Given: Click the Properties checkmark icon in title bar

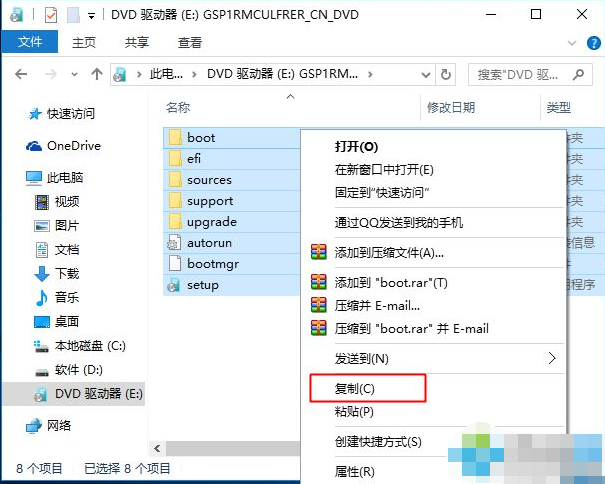Looking at the screenshot, I should point(51,15).
